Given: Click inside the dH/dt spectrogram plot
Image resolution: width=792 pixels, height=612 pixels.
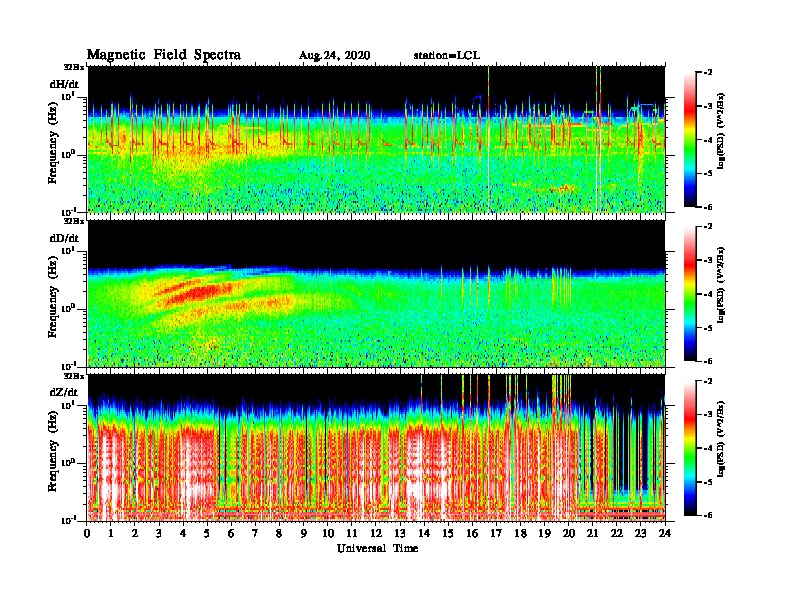Looking at the screenshot, I should tap(377, 139).
